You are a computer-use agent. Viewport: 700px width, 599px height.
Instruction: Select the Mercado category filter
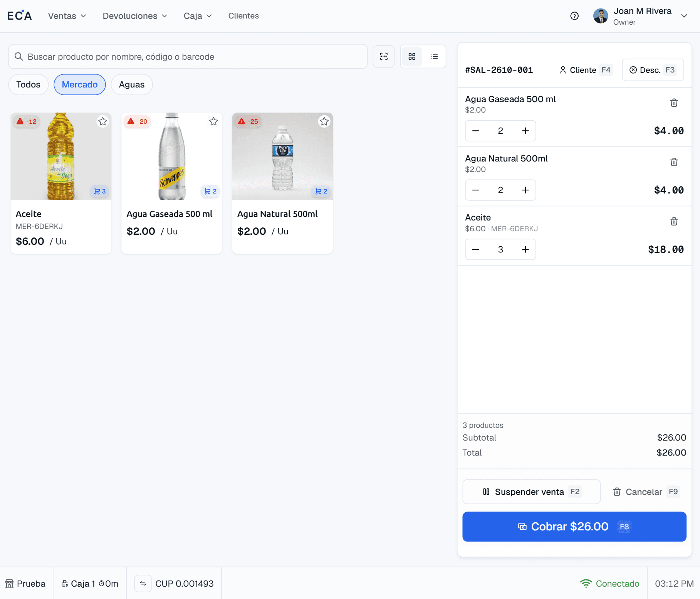click(80, 85)
